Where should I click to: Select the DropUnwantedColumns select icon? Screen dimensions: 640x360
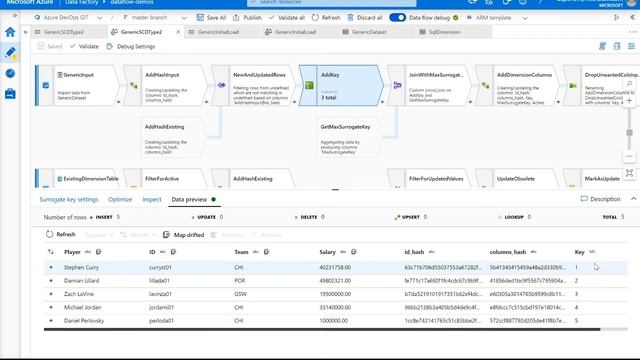click(x=573, y=85)
